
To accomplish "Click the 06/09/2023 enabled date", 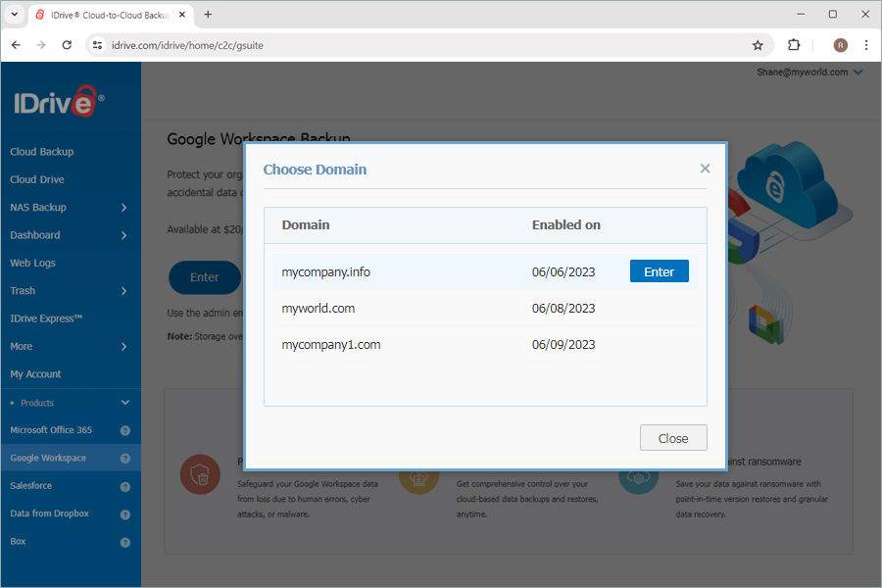I will coord(563,344).
